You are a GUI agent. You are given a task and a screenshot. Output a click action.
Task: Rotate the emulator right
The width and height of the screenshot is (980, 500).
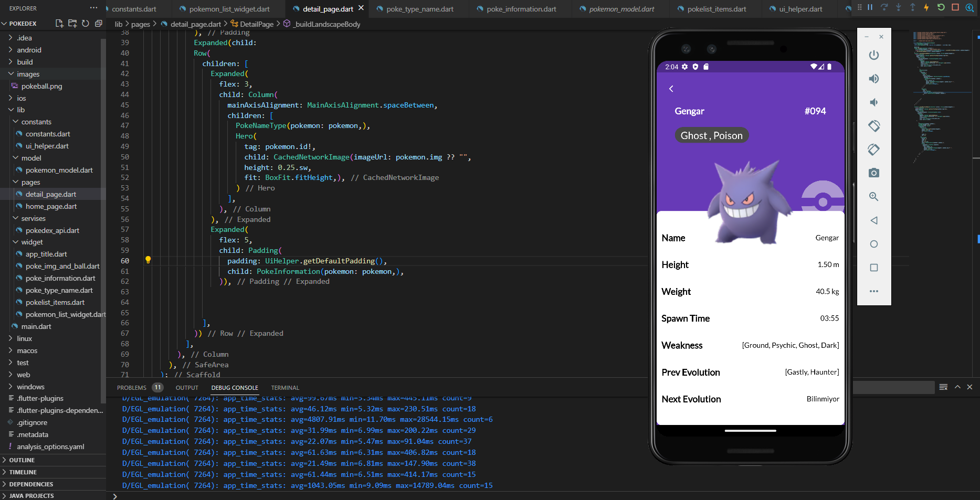pos(874,150)
